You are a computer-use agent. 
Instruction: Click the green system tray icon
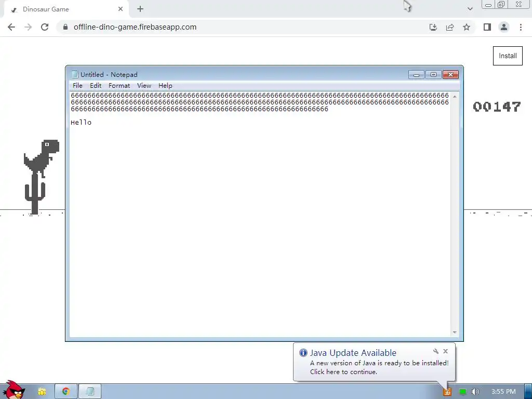click(462, 392)
